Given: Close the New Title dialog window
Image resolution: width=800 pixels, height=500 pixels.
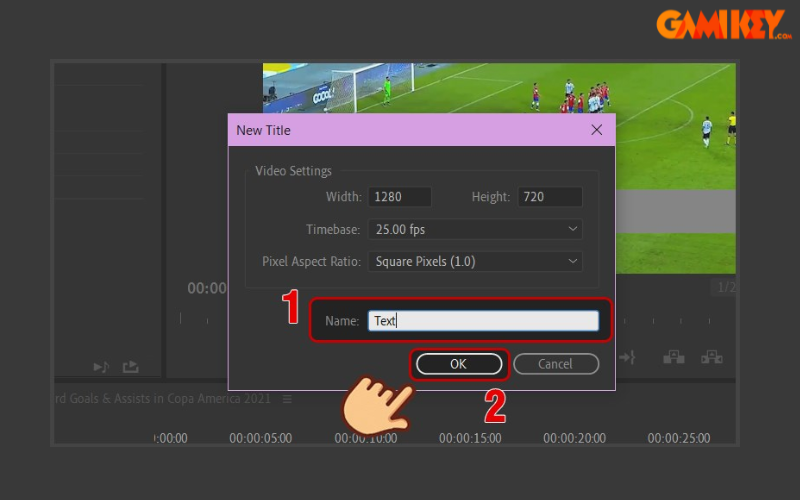Looking at the screenshot, I should 596,130.
